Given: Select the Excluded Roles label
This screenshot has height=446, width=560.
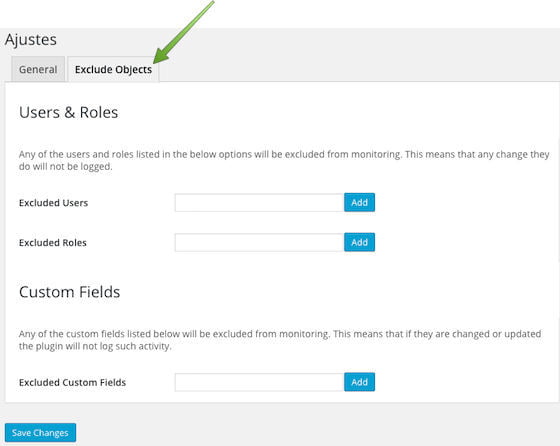Looking at the screenshot, I should click(53, 243).
